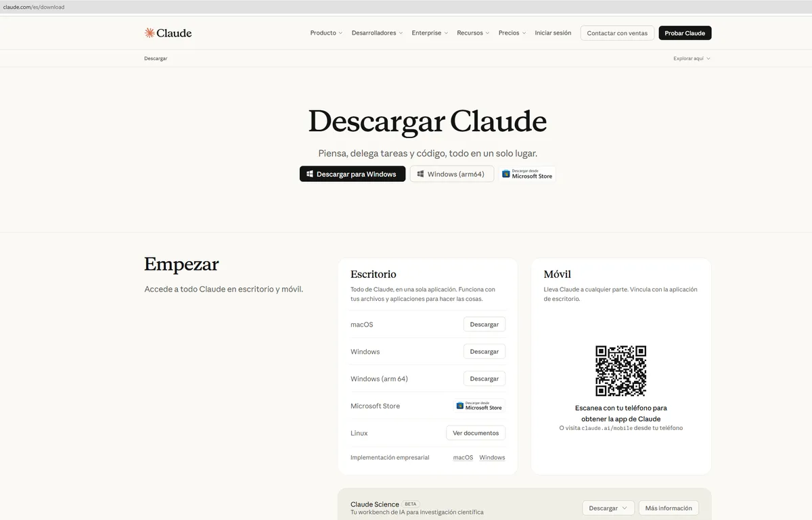Image resolution: width=812 pixels, height=520 pixels.
Task: Click the Descargar Claude headline
Action: [x=427, y=122]
